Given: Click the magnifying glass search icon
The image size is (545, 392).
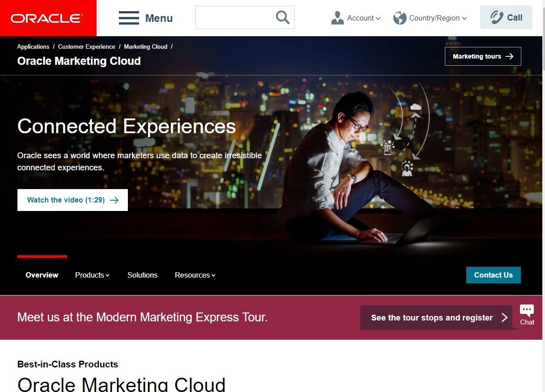Looking at the screenshot, I should (283, 17).
